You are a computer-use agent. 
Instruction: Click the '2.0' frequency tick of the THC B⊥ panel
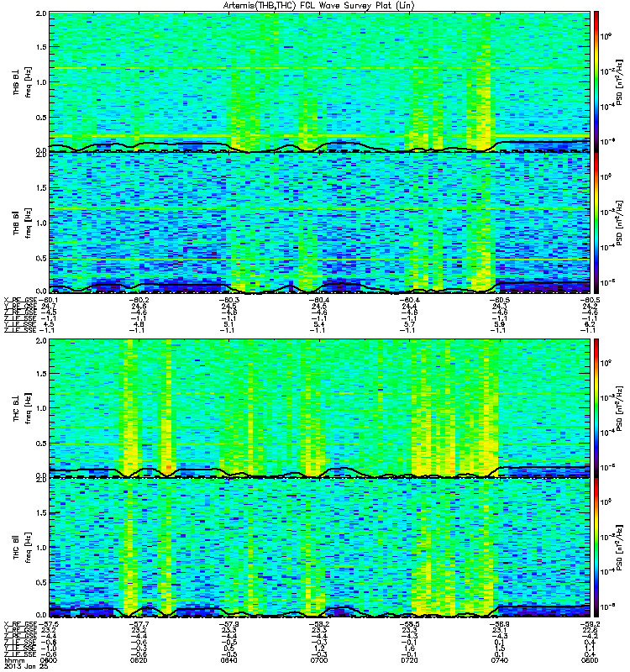pyautogui.click(x=41, y=341)
